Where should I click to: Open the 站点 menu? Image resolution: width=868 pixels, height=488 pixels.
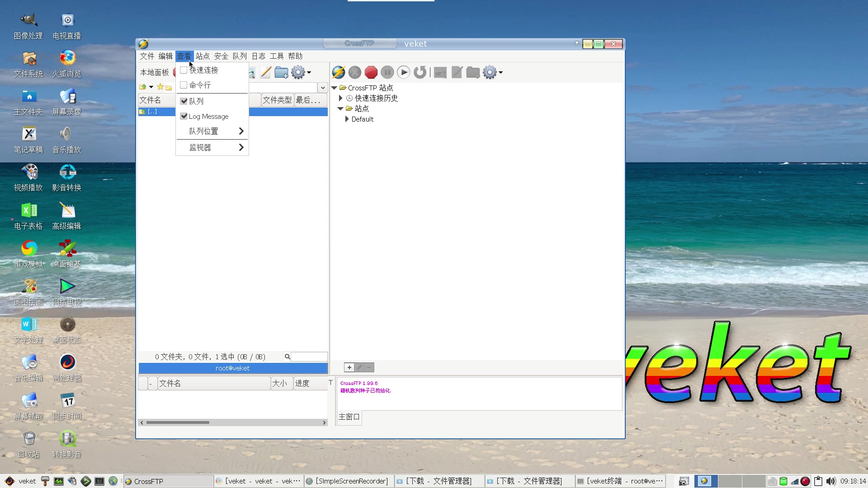coord(203,56)
